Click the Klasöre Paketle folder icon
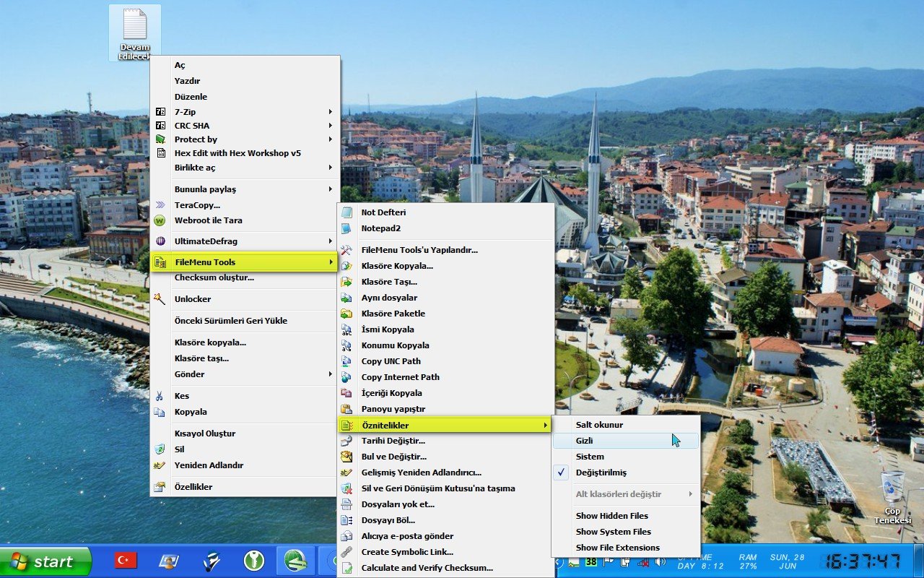This screenshot has height=578, width=924. click(x=346, y=314)
